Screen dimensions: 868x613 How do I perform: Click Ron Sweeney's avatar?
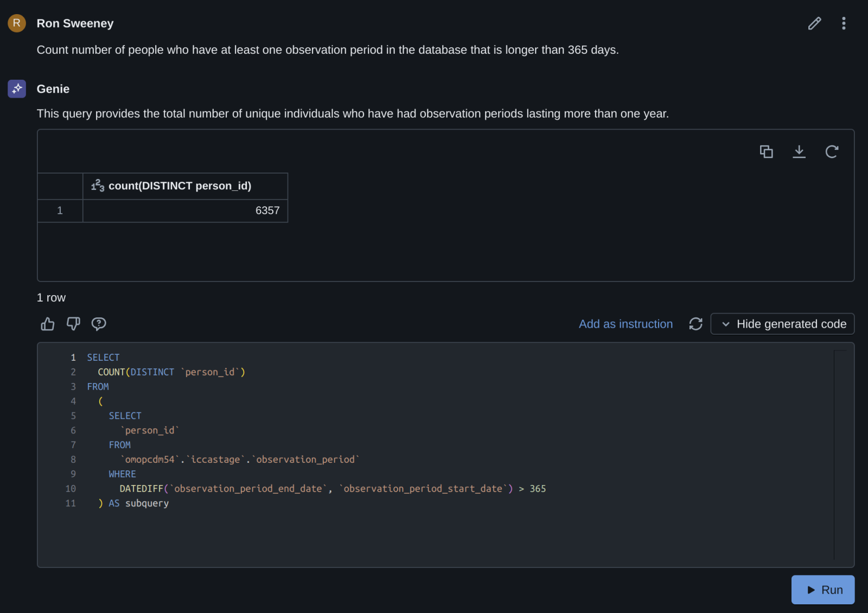[17, 23]
